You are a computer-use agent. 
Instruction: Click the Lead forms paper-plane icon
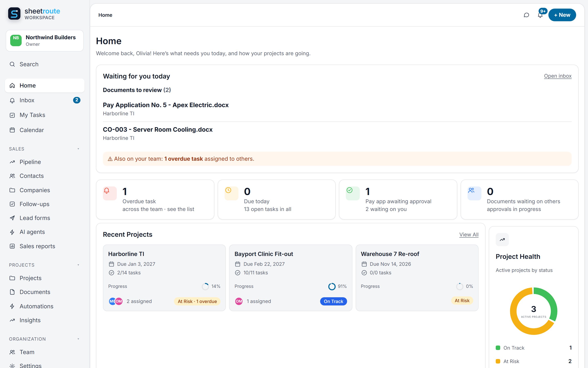coord(12,218)
